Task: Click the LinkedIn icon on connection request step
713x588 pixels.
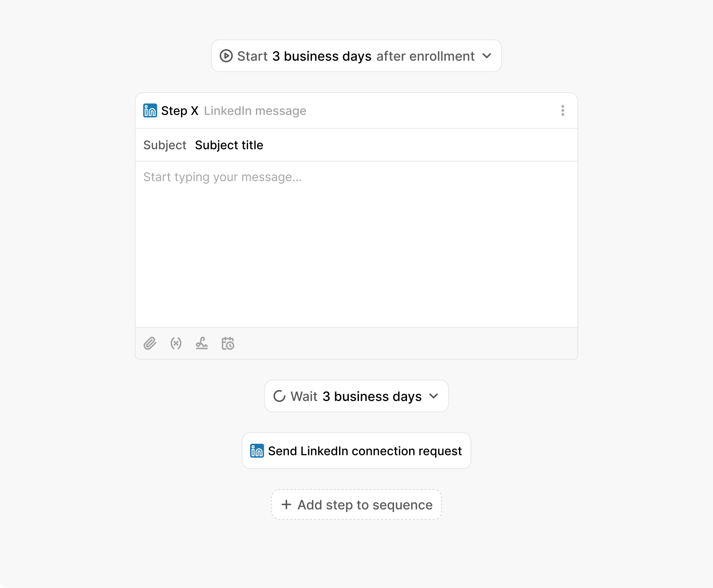Action: [x=257, y=450]
